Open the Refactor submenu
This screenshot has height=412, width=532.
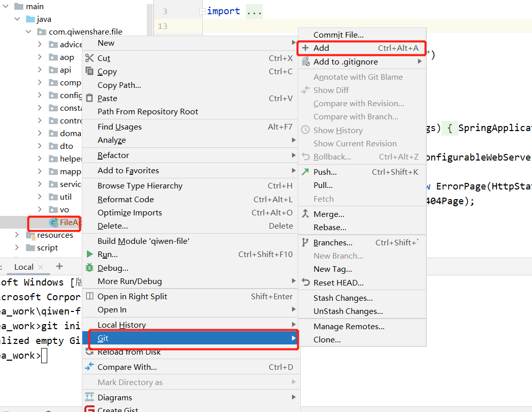(190, 155)
